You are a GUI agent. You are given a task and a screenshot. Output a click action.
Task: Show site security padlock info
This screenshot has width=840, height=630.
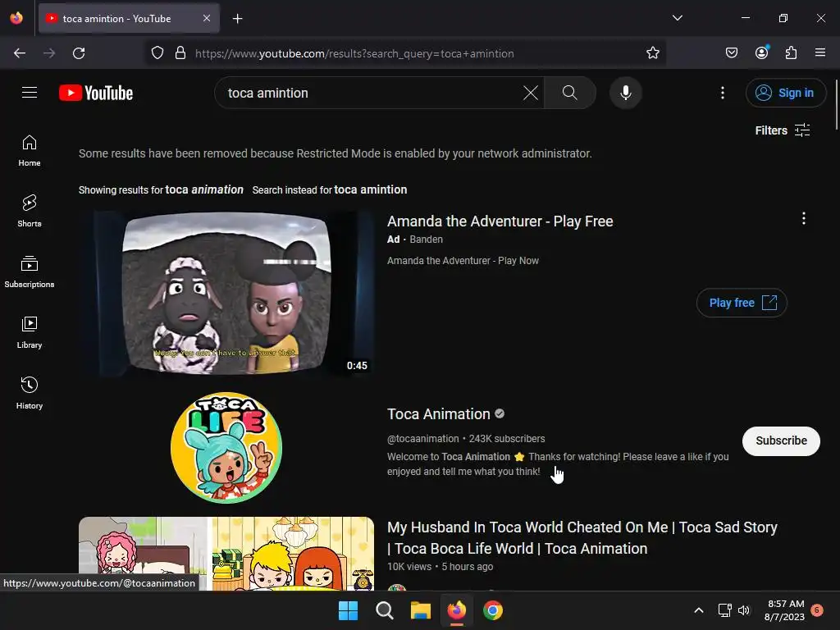coord(180,53)
